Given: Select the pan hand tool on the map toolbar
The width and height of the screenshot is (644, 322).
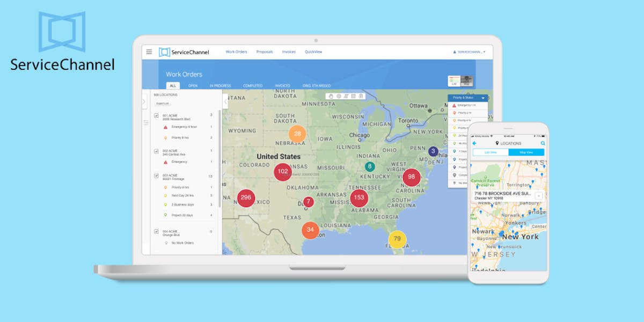Looking at the screenshot, I should [331, 96].
